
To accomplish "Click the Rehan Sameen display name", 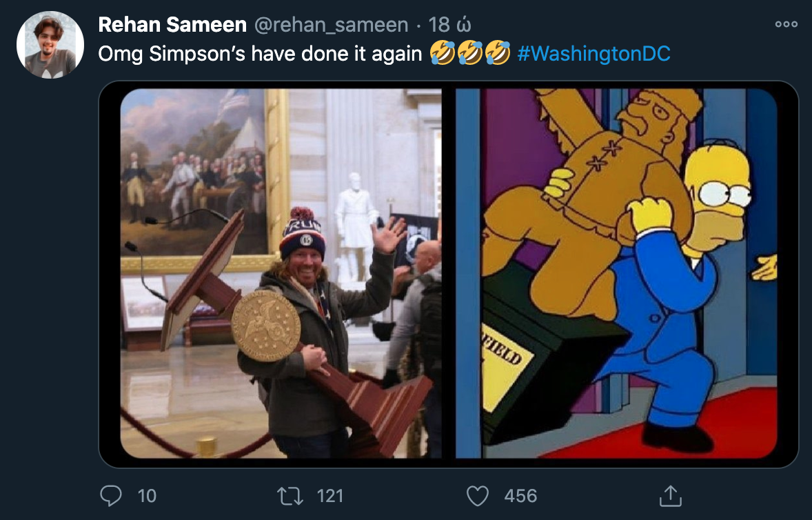I will 172,25.
